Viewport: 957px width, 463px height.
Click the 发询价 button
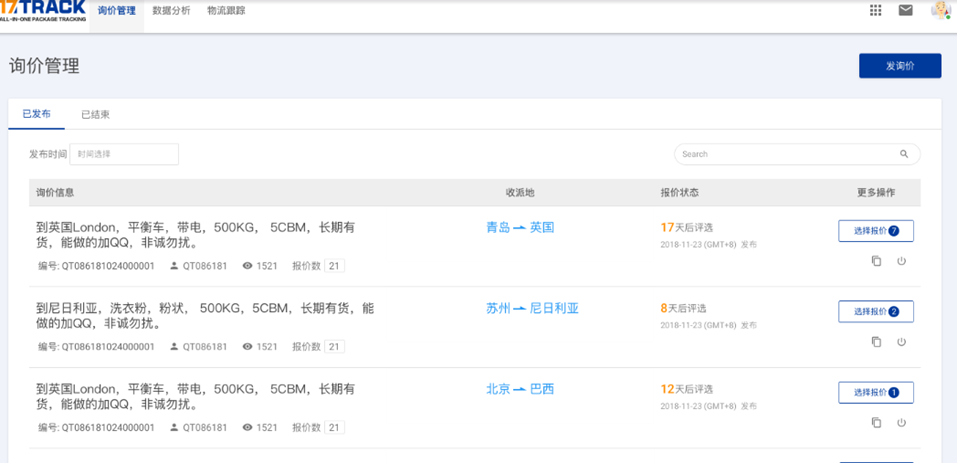pos(899,66)
